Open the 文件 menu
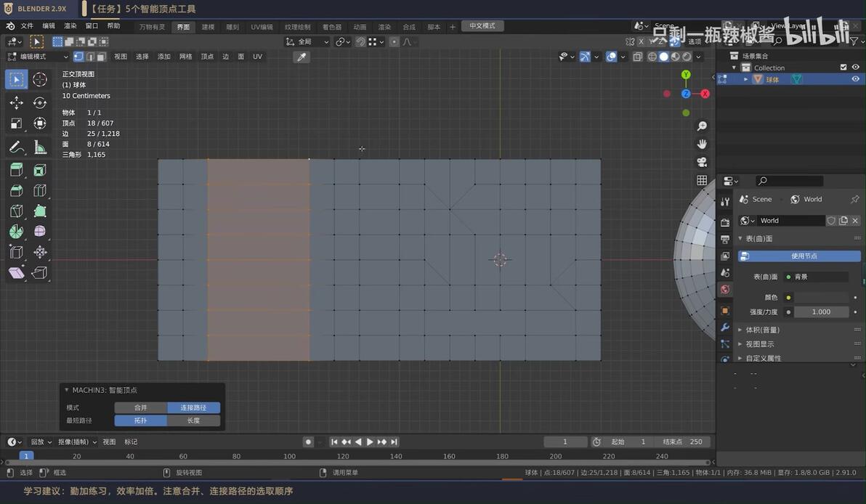The height and width of the screenshot is (504, 866). (x=27, y=26)
